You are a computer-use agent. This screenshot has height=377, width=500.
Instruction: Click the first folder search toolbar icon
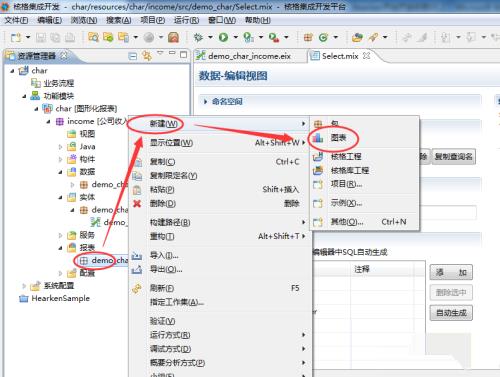point(93,37)
